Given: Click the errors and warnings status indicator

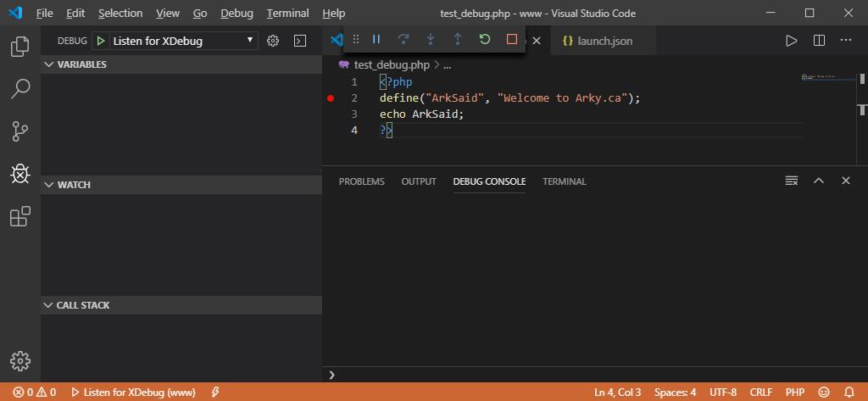Looking at the screenshot, I should pos(34,393).
